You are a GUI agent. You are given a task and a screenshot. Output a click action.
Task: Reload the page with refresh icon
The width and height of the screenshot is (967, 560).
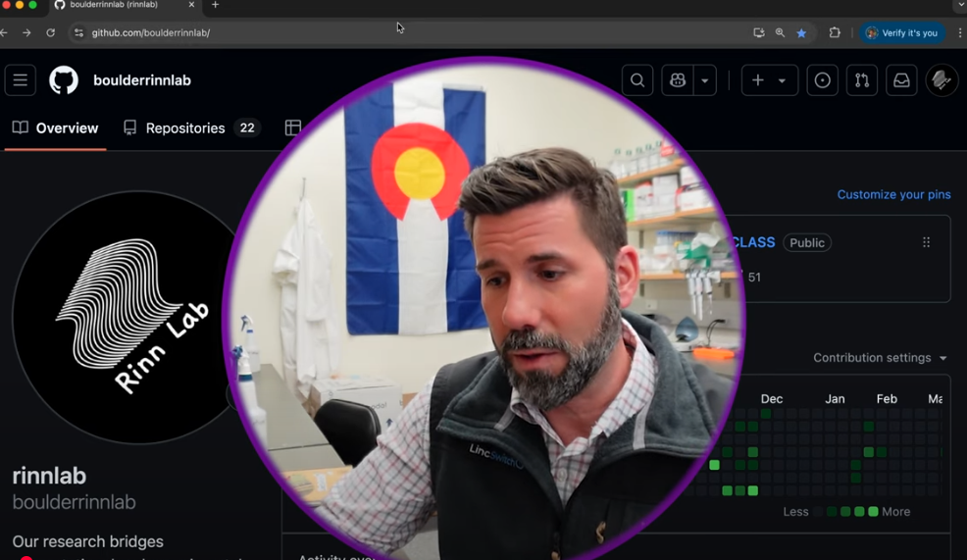[x=51, y=32]
